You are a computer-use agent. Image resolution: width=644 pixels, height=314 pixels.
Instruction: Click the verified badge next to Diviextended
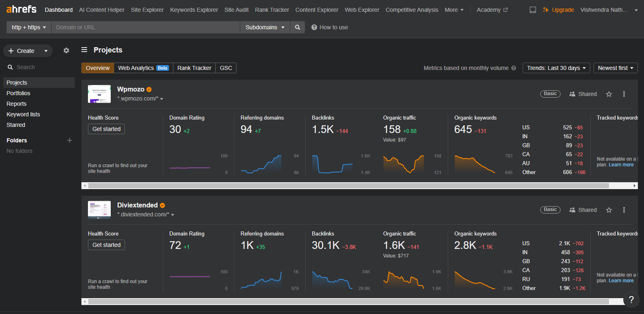pos(162,205)
